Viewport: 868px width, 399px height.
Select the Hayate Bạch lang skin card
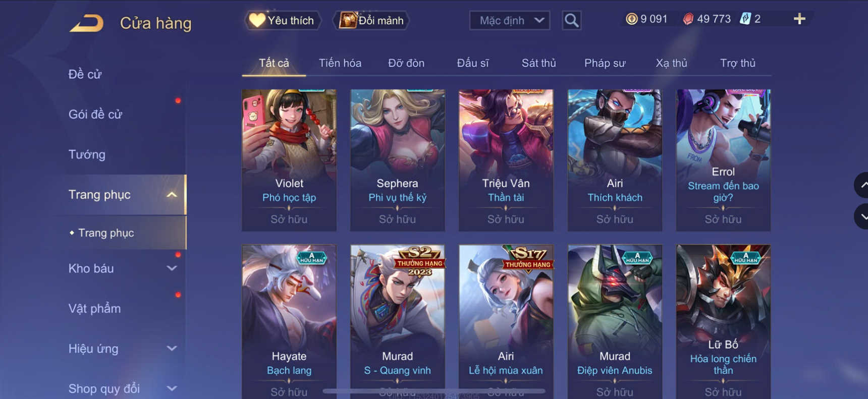click(x=289, y=322)
